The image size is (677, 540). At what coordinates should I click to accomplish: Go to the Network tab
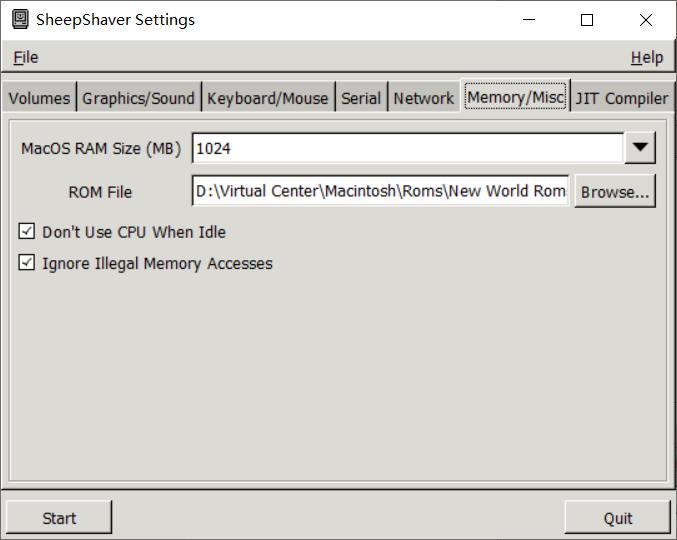[x=423, y=98]
